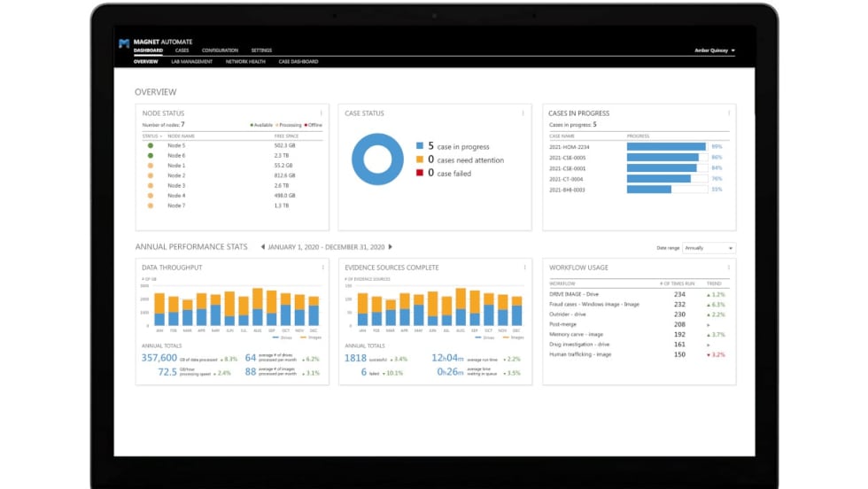This screenshot has height=489, width=868.
Task: Advance to next year with right arrow
Action: coord(391,247)
